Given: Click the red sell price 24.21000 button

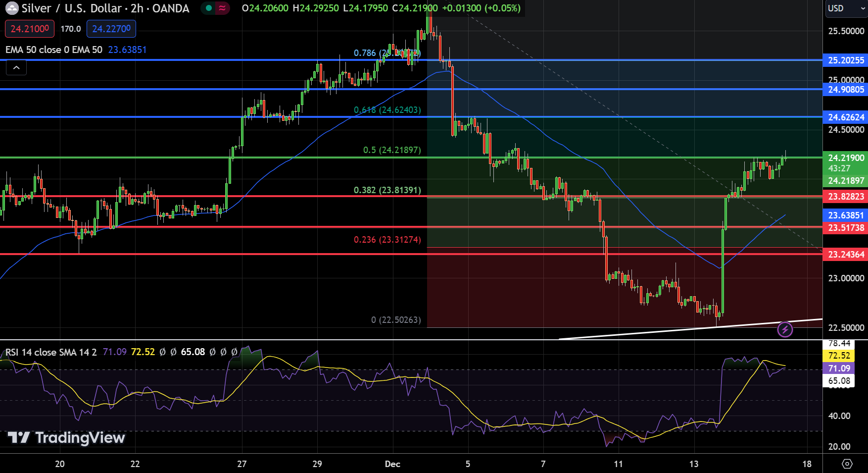Looking at the screenshot, I should coord(30,29).
